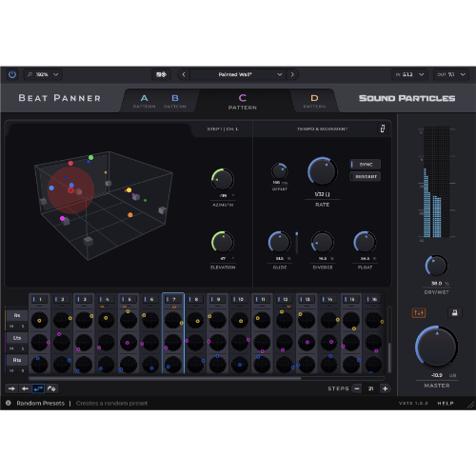Click the Glide knob
Screen dimensions: 476x476
280,243
